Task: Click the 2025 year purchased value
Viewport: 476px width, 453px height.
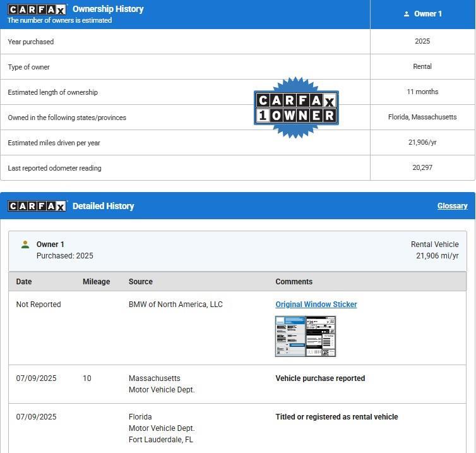Action: tap(422, 41)
